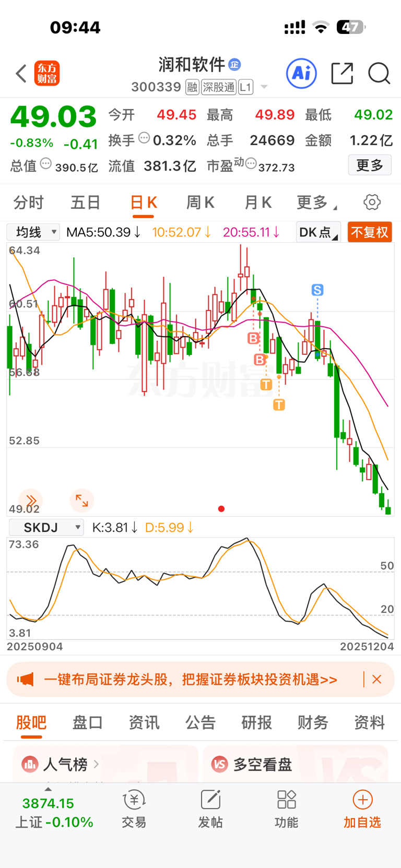Tap the double-chevron expand icon on chart
The width and height of the screenshot is (401, 868).
31,501
